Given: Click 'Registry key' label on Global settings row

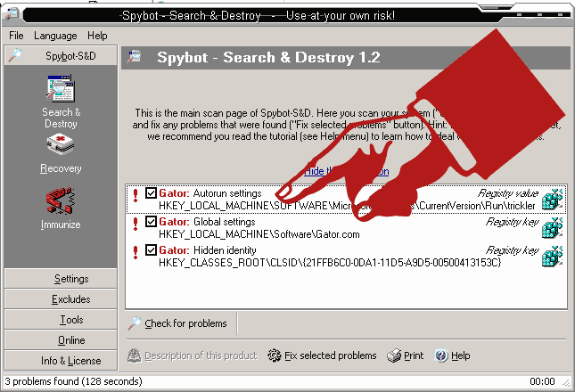Looking at the screenshot, I should click(512, 221).
